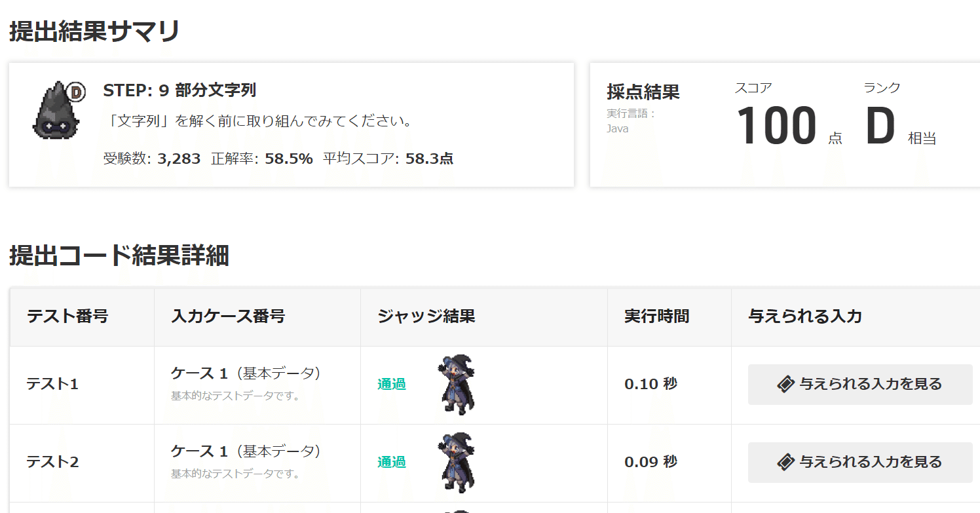This screenshot has height=513, width=980.
Task: Click the 入力ケース番号 column header
Action: 228,317
